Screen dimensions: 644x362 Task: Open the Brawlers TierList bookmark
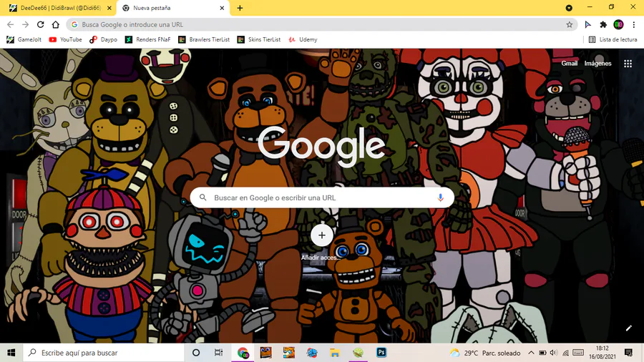[204, 39]
